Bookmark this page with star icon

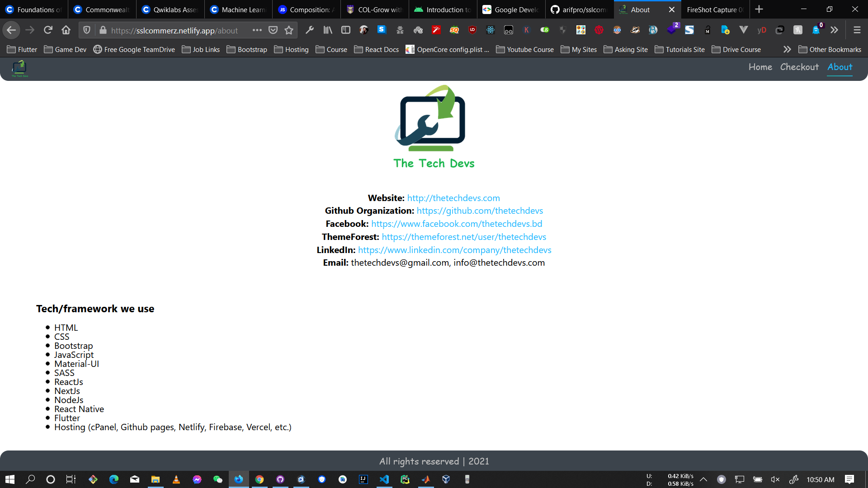point(289,30)
